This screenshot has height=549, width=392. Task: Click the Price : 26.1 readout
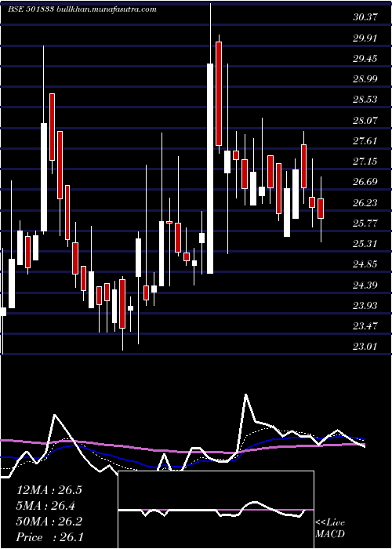[x=50, y=536]
